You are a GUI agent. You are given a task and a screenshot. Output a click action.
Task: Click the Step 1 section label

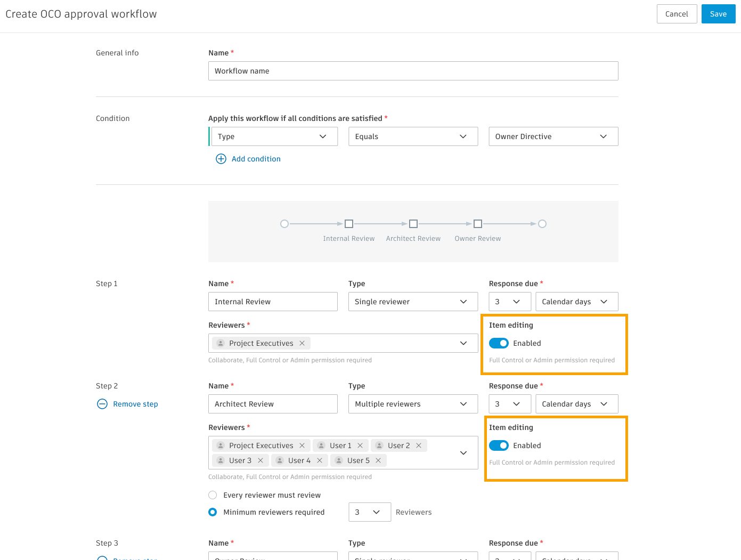107,283
